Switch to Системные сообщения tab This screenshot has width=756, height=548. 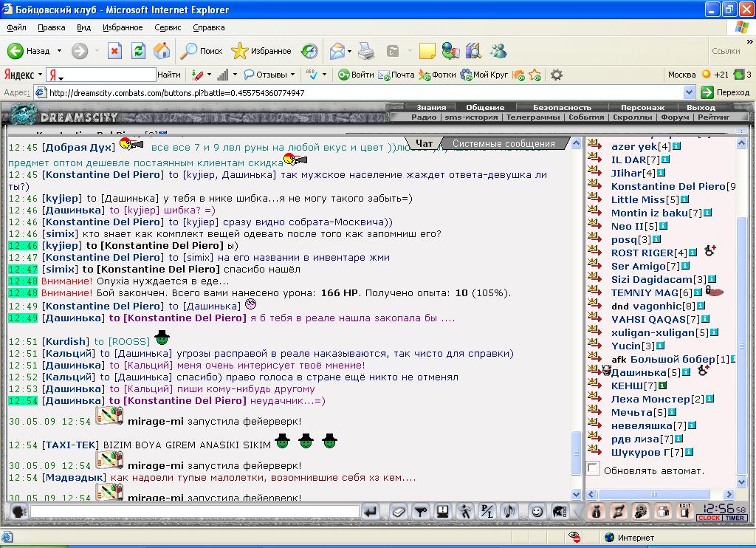(504, 144)
